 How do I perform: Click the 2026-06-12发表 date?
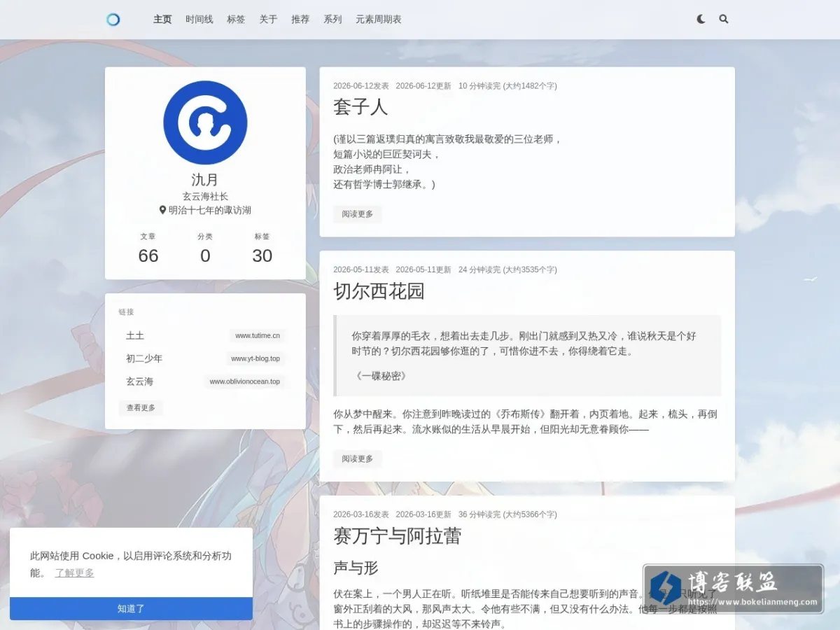[361, 86]
